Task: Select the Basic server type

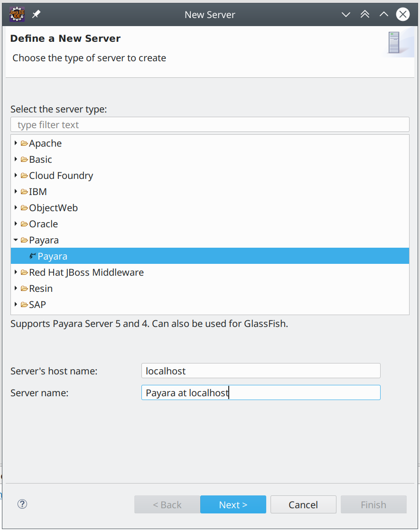Action: click(x=40, y=159)
